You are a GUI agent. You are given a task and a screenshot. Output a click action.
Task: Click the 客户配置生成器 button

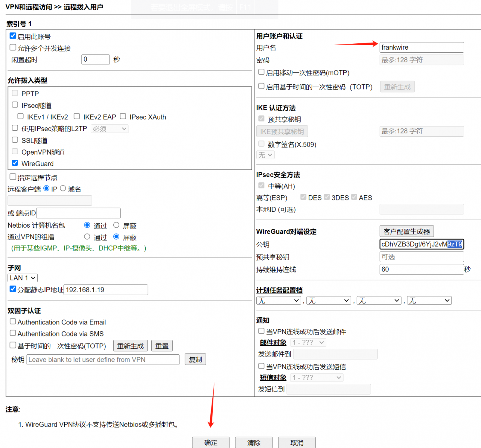coord(407,231)
